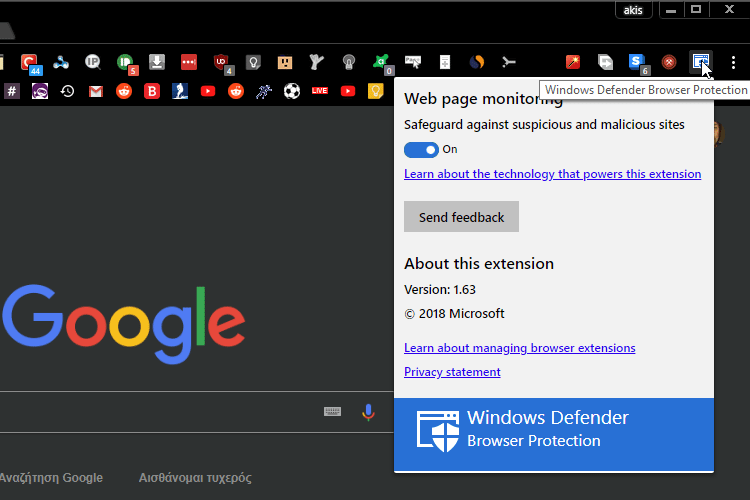Open the blue S extension with 6 badge

click(x=639, y=63)
